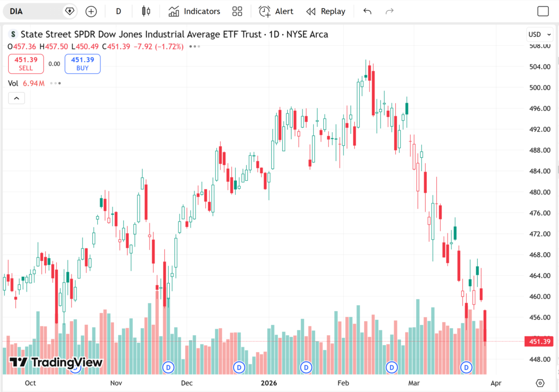Open the USD currency dropdown

pyautogui.click(x=537, y=35)
